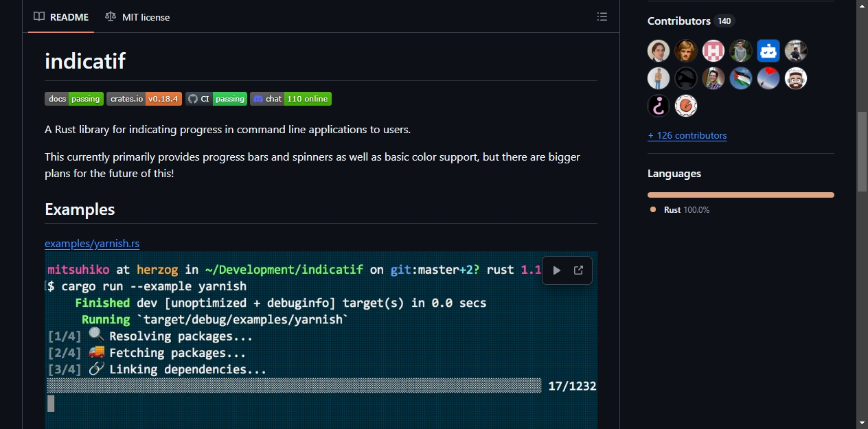868x429 pixels.
Task: Click the yarnish terminal demo preview
Action: pos(321,340)
